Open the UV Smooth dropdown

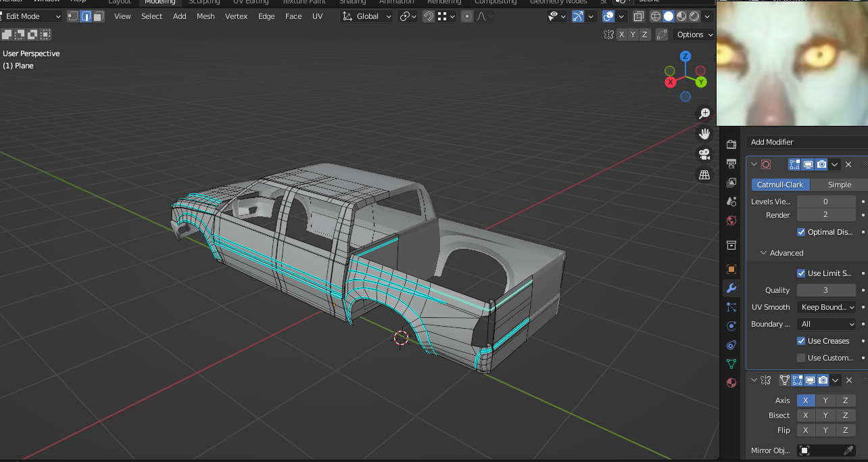point(827,307)
